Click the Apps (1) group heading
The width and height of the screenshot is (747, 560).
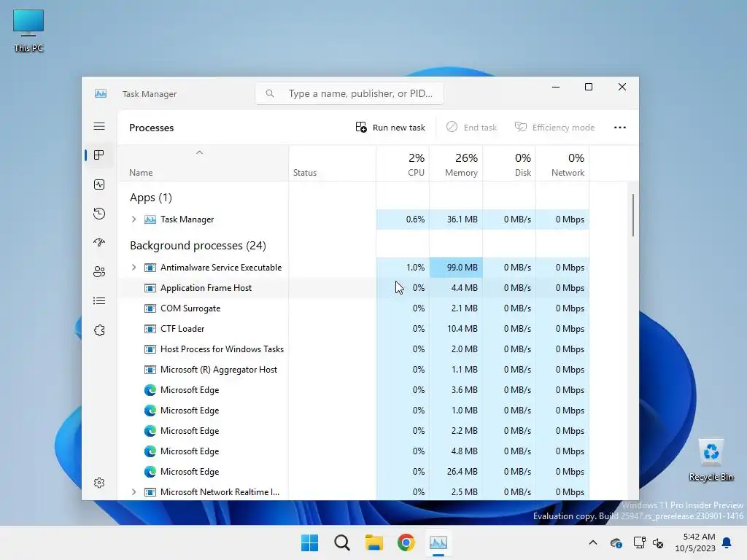[x=151, y=197]
